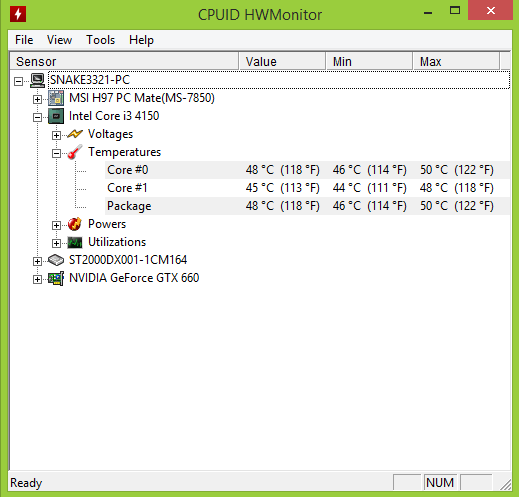
Task: Click the Voltages lightning icon
Action: (75, 134)
